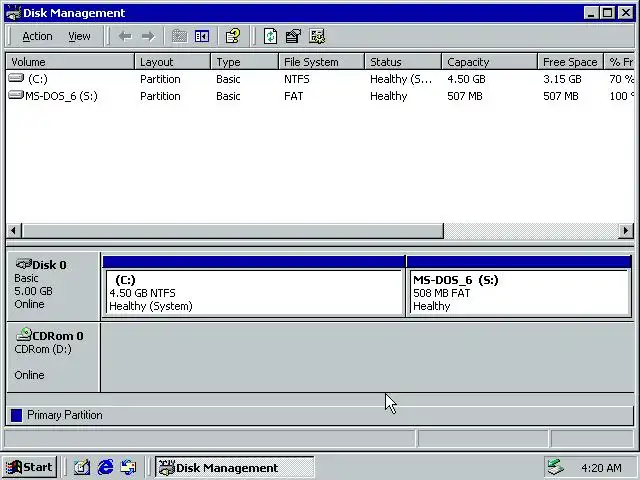Open the Action menu
Viewport: 640px width, 480px height.
[x=37, y=37]
